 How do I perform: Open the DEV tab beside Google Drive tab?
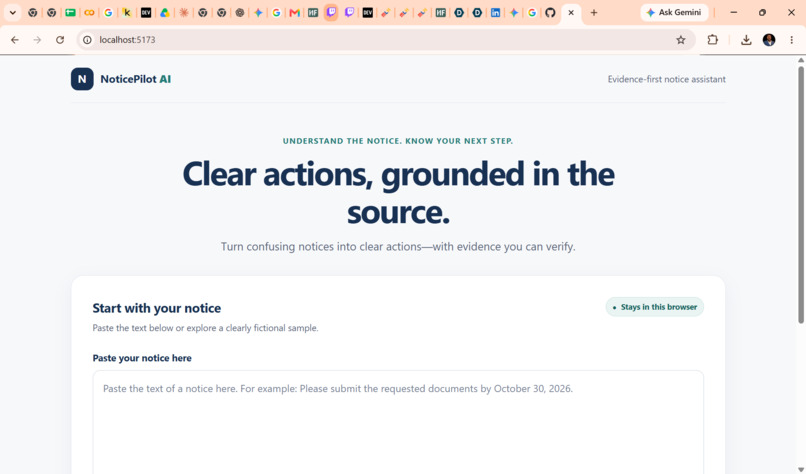pyautogui.click(x=146, y=12)
